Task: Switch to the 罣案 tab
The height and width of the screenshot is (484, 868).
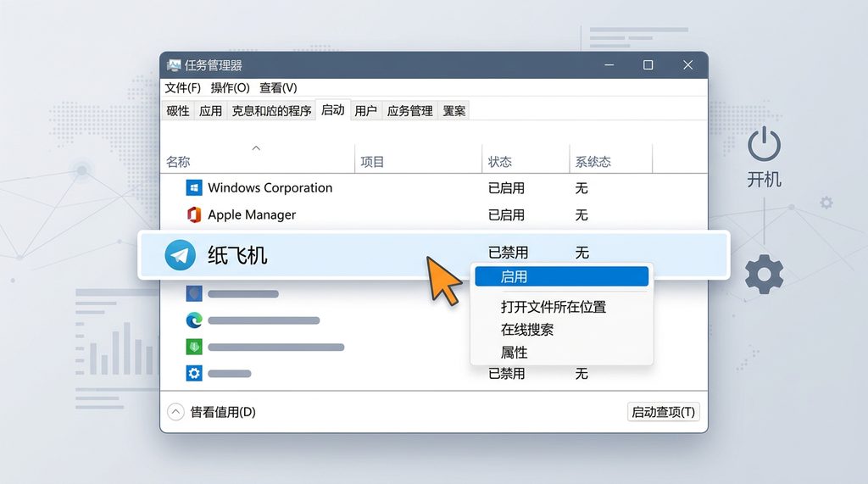Action: click(x=454, y=111)
